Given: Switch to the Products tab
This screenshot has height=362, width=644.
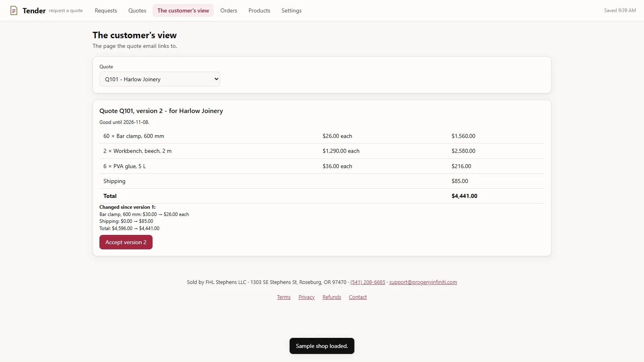Looking at the screenshot, I should pos(259,10).
